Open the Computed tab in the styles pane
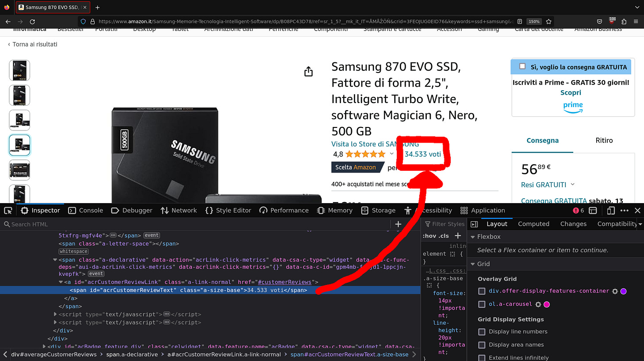 pos(533,224)
